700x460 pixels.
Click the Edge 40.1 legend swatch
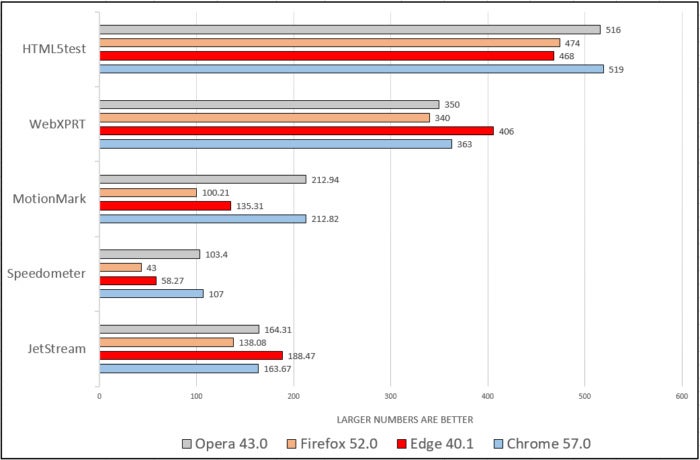click(401, 444)
